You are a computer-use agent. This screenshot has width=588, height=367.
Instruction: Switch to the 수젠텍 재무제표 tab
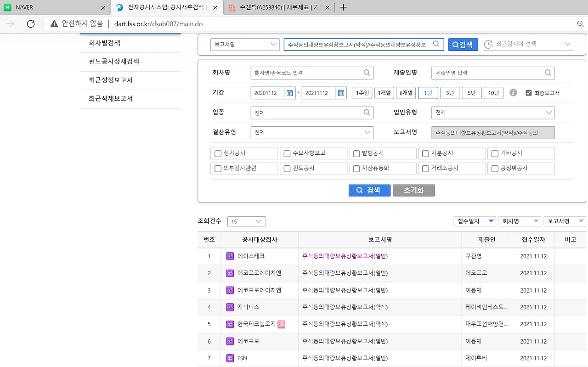[279, 8]
